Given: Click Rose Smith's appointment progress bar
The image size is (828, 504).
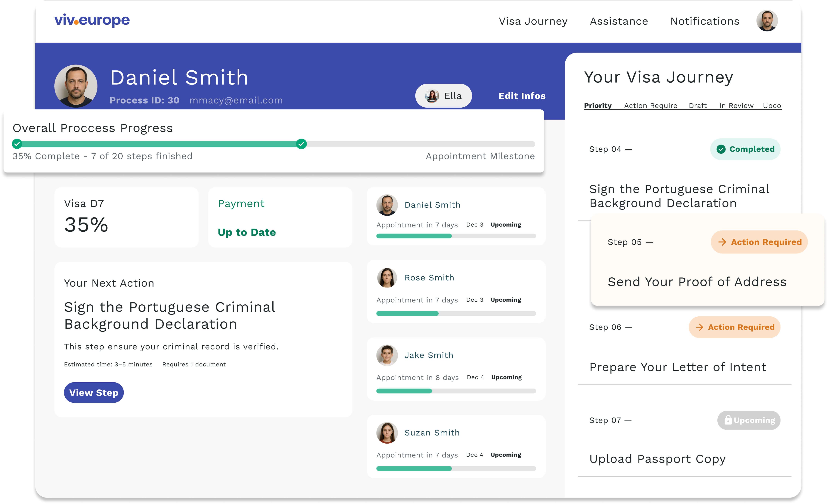Looking at the screenshot, I should (456, 313).
